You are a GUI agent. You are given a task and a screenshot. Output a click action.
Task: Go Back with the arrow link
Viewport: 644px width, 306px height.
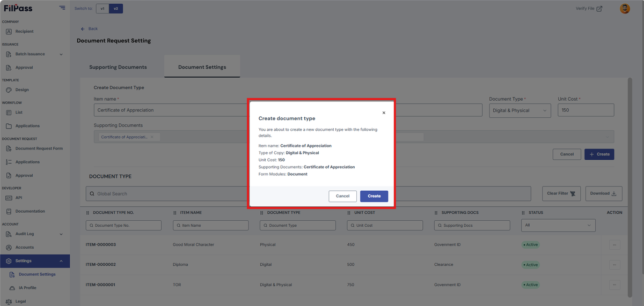tap(89, 28)
